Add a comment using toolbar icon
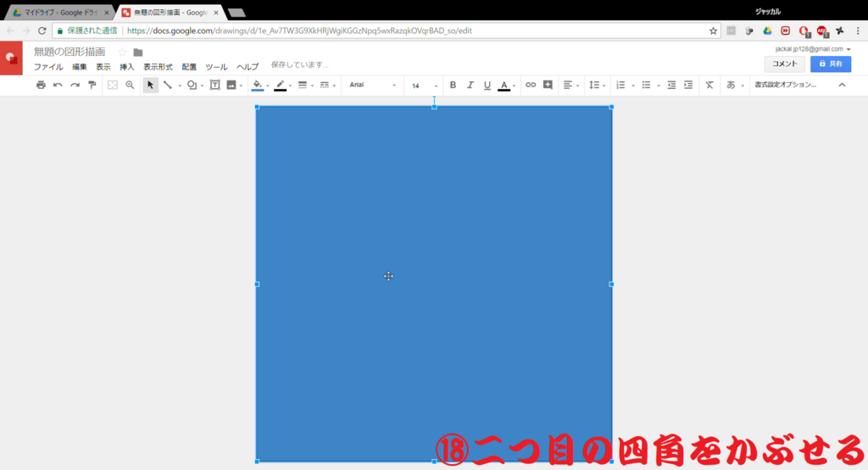 [548, 86]
